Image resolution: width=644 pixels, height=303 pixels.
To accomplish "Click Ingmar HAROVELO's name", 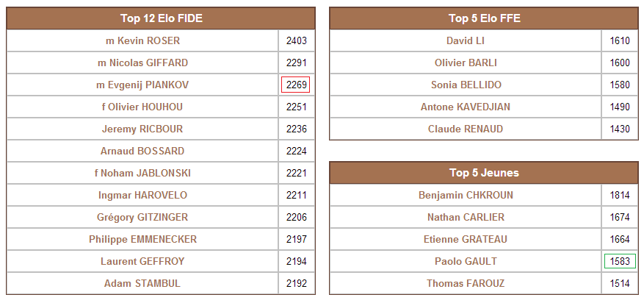I will coord(142,196).
